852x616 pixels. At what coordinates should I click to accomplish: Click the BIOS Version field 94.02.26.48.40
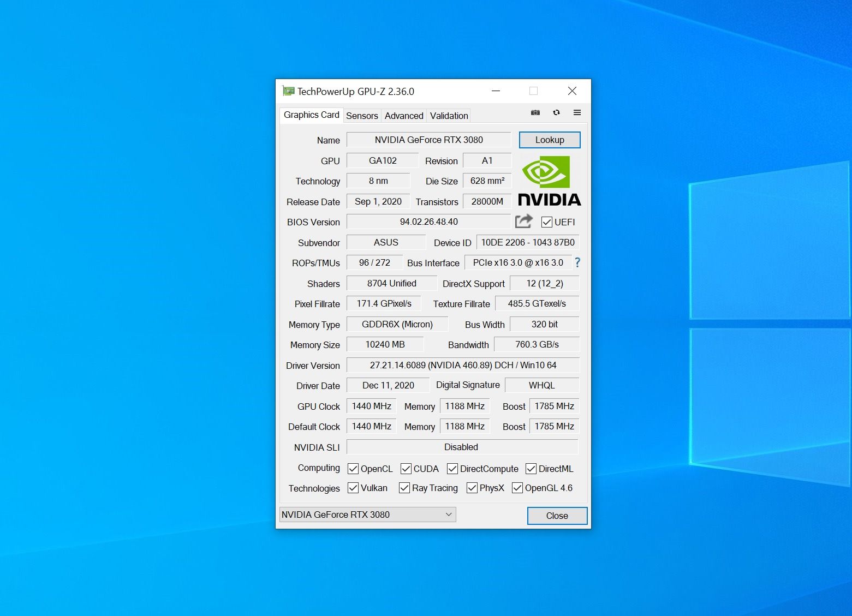[428, 222]
